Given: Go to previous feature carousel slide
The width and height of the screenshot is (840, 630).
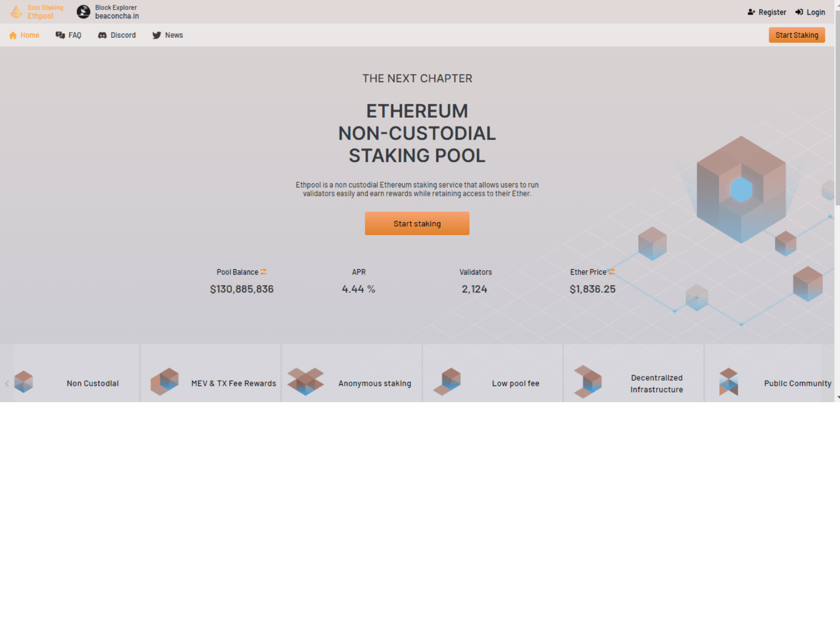Looking at the screenshot, I should coord(7,383).
